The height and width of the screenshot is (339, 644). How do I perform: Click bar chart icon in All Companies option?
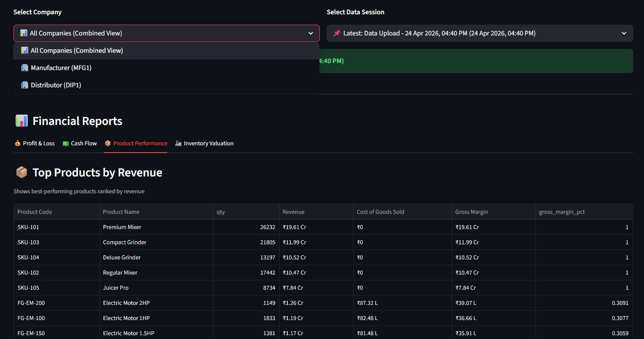pos(25,51)
